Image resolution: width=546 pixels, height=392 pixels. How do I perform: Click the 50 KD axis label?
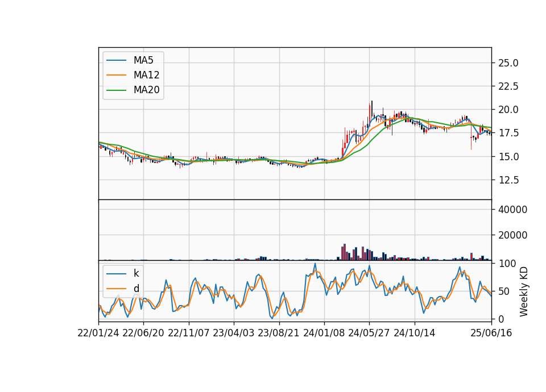coord(504,291)
